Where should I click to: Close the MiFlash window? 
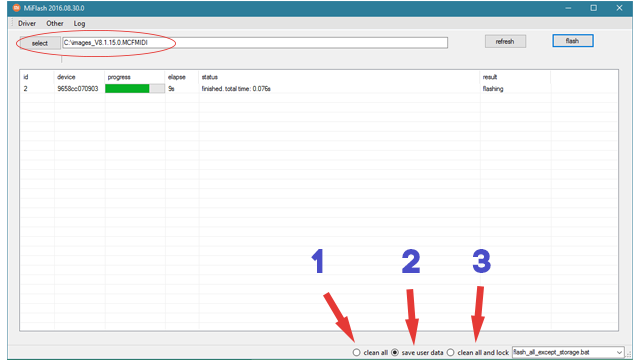(x=619, y=8)
